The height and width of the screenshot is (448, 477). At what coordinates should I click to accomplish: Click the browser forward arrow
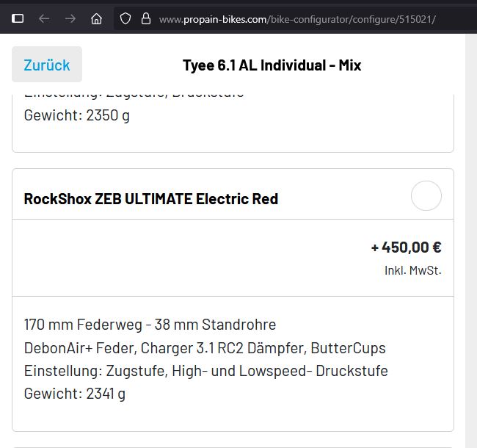click(x=70, y=18)
